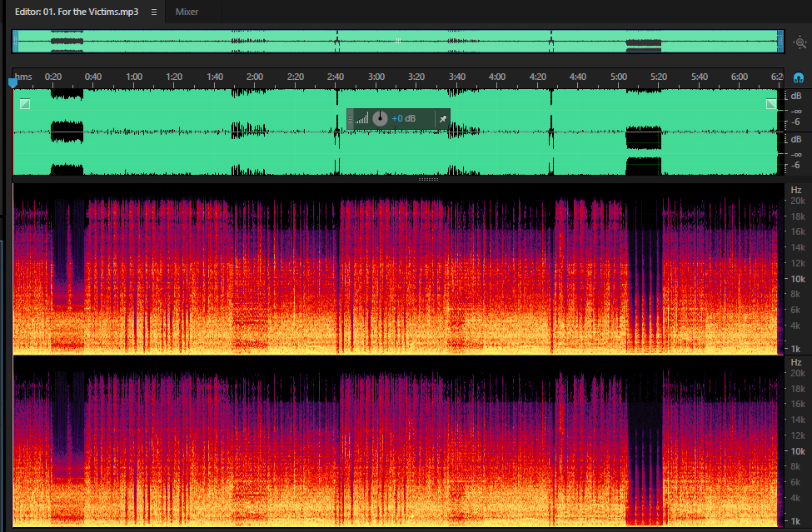The image size is (812, 532).
Task: Click the 0:20 mark on the time ruler
Action: pyautogui.click(x=53, y=77)
